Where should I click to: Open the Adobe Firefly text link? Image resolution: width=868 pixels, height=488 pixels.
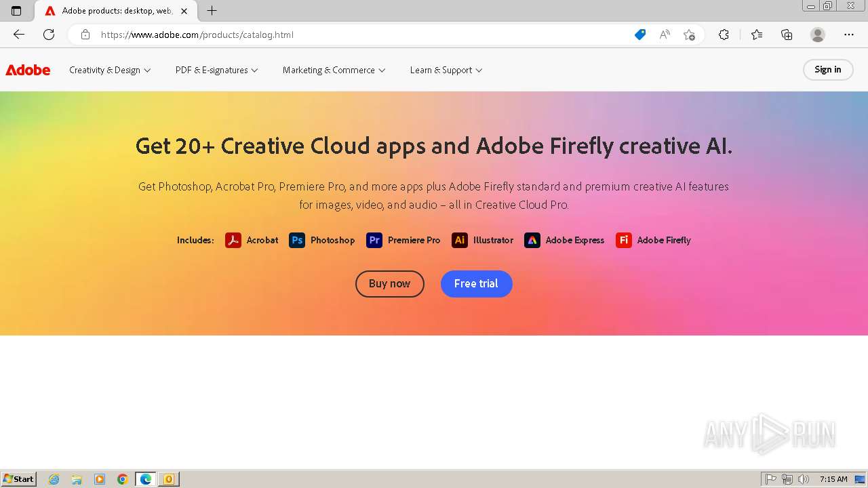[x=664, y=240]
